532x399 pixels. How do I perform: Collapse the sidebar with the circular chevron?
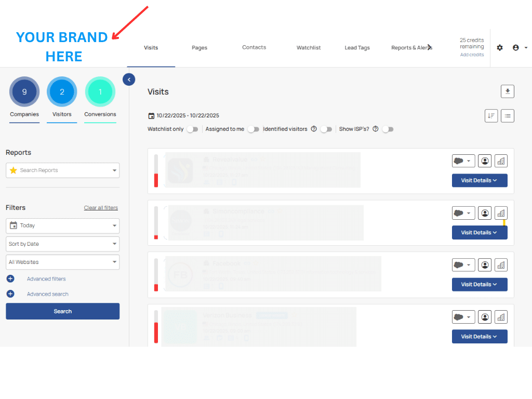(129, 79)
